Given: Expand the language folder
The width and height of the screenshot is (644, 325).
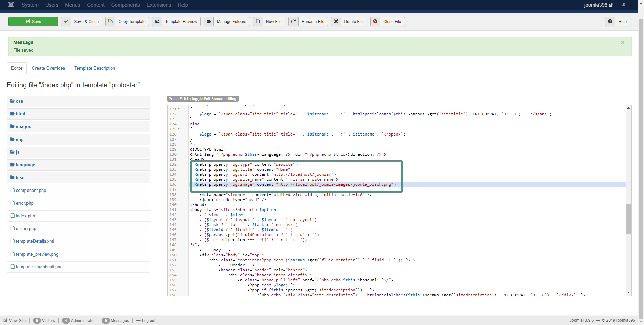Looking at the screenshot, I should tap(25, 165).
